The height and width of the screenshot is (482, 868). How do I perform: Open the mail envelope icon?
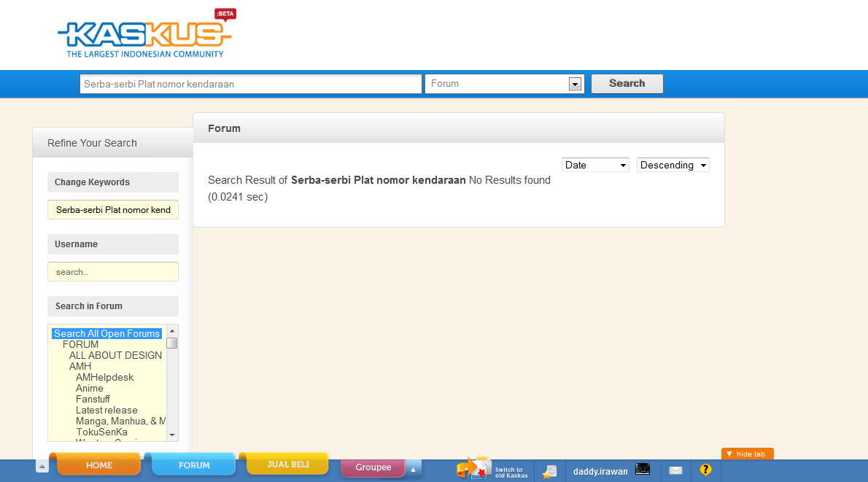[675, 470]
